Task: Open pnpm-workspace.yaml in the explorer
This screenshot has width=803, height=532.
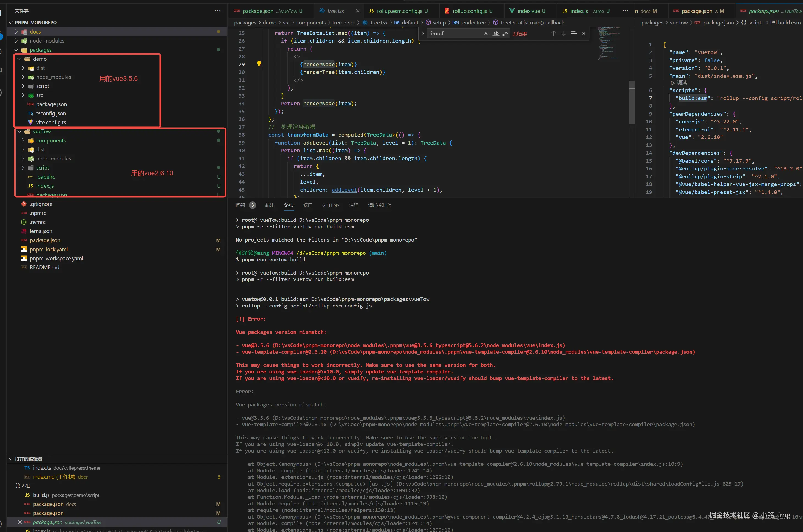Action: pyautogui.click(x=56, y=258)
